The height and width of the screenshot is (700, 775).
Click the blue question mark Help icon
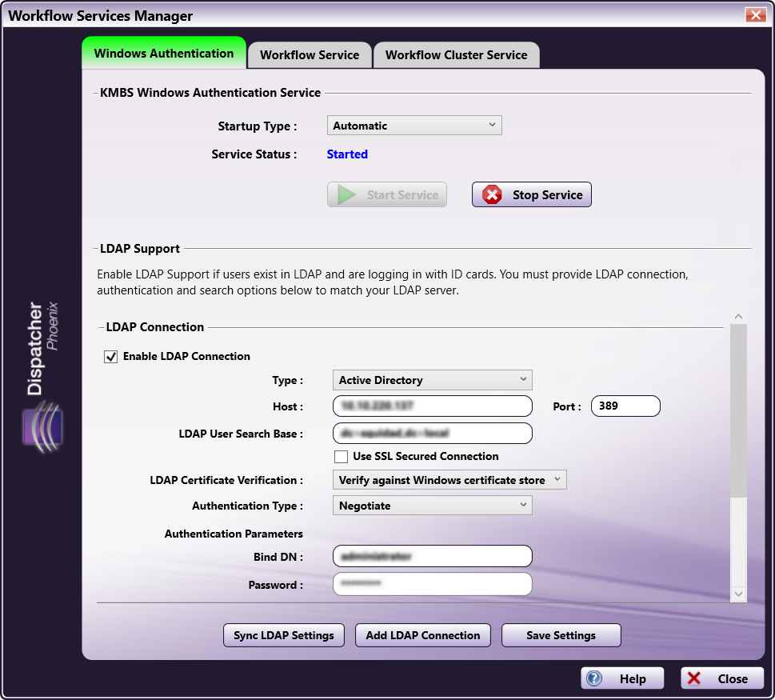[x=594, y=678]
